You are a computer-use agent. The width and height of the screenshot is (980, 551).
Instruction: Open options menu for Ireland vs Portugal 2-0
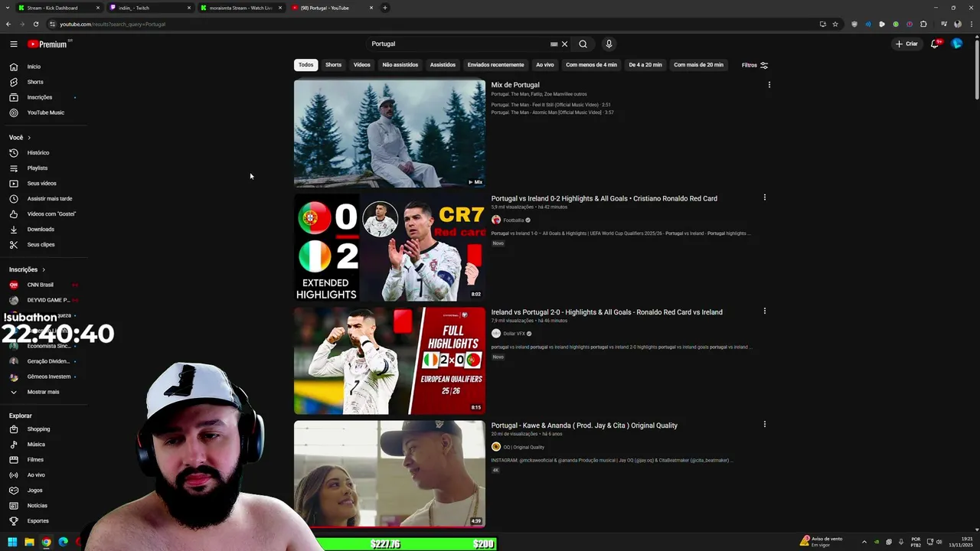[x=764, y=311]
